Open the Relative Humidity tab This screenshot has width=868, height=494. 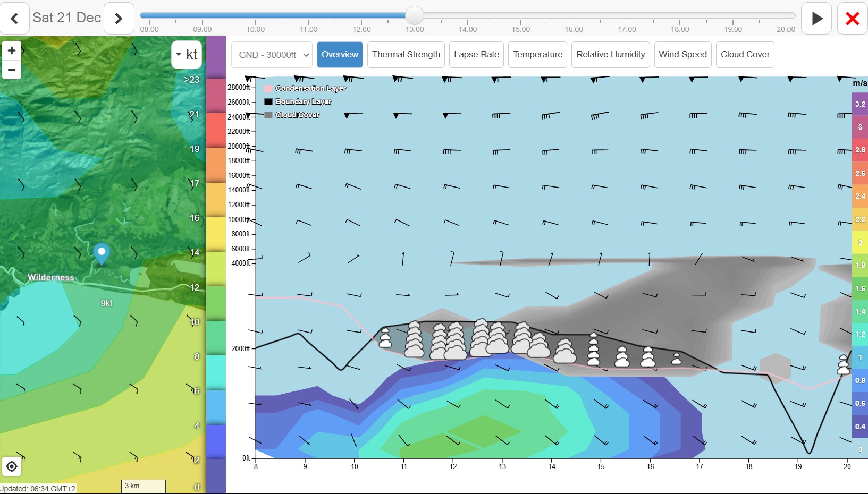[x=610, y=55]
